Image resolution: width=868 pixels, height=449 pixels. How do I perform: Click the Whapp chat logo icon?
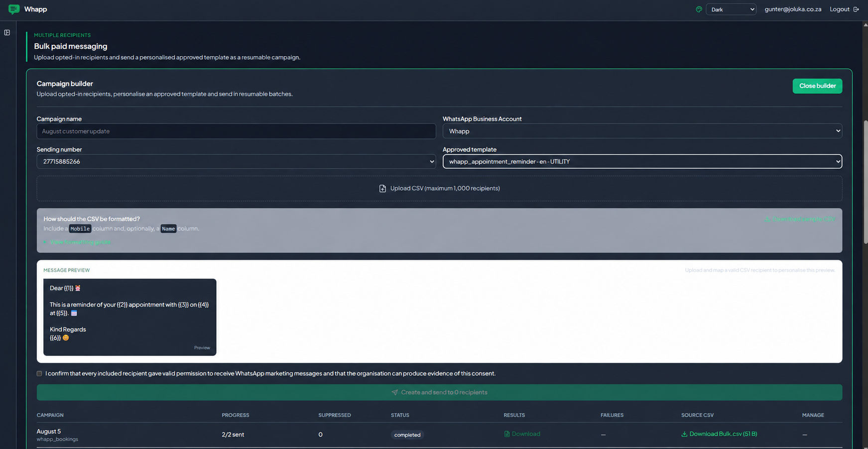(x=14, y=9)
